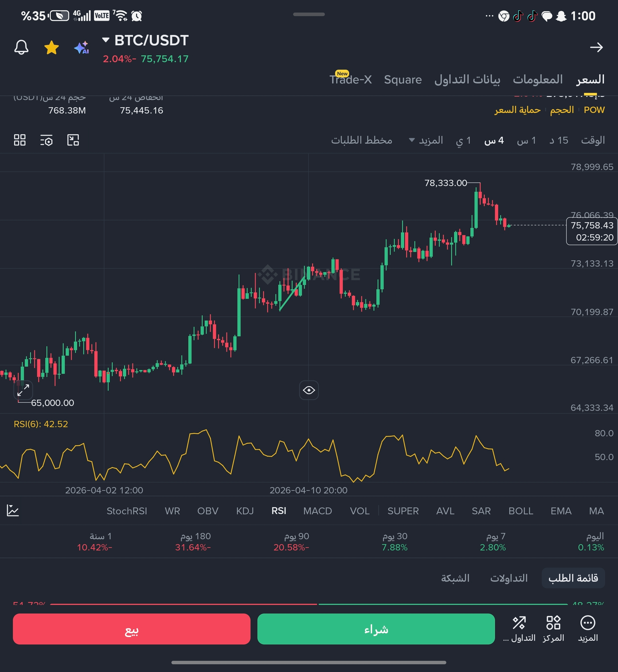Select the MACD indicator

pos(317,511)
